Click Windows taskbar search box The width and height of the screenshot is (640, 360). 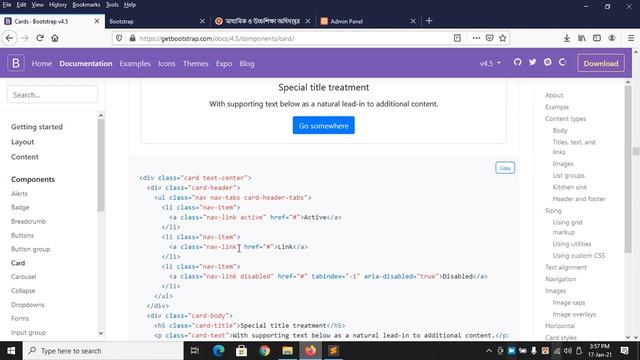tap(103, 351)
